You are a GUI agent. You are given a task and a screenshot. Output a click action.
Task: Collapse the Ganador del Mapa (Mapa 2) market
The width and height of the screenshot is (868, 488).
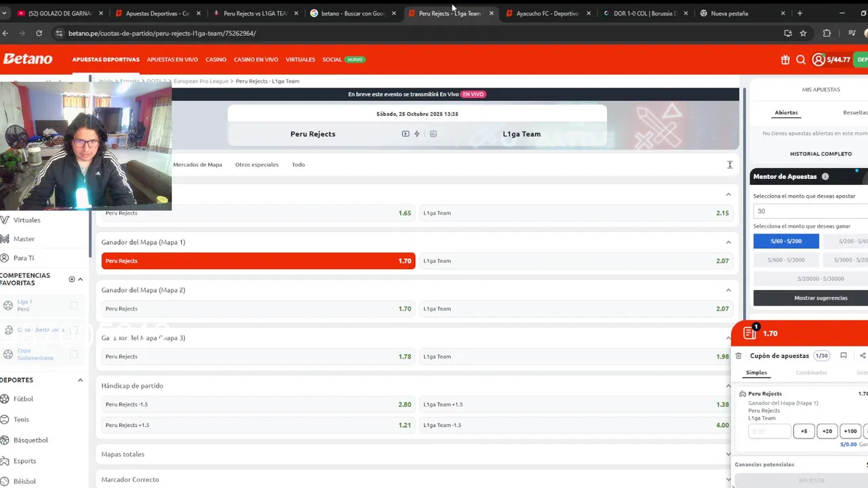[728, 290]
